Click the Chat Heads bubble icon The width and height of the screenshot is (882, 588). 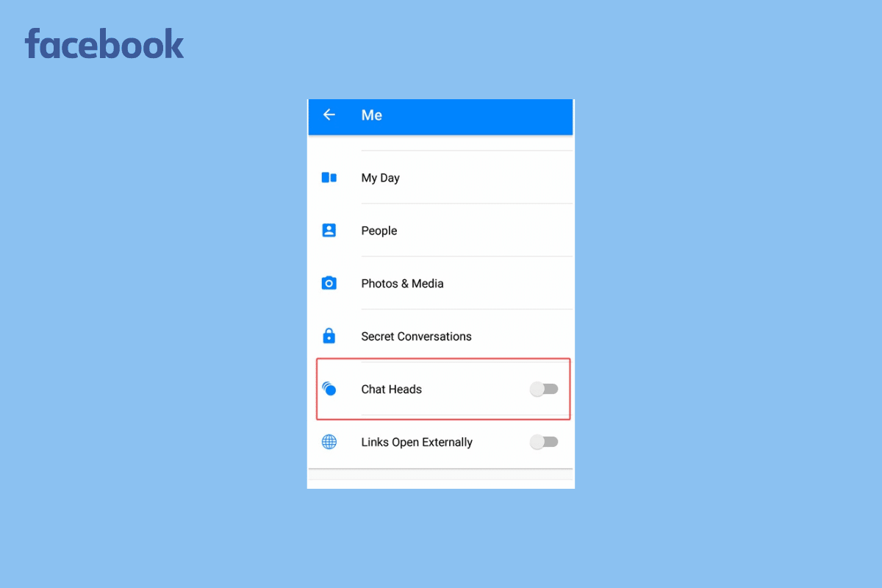329,389
